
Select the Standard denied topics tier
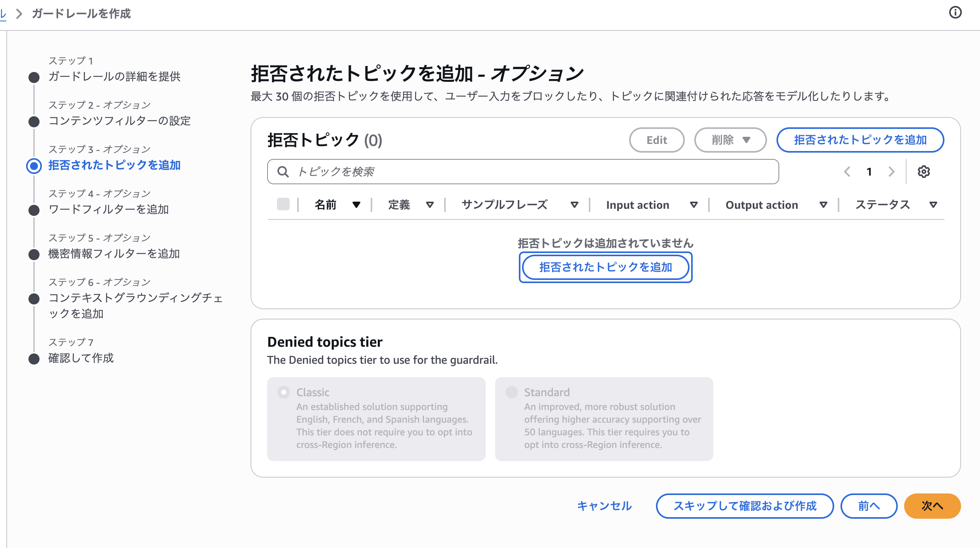click(511, 392)
